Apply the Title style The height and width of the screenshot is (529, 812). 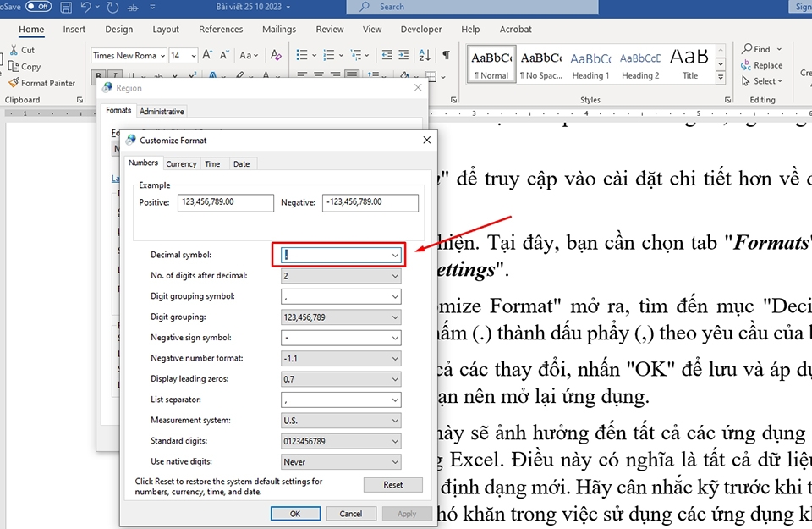pos(689,64)
